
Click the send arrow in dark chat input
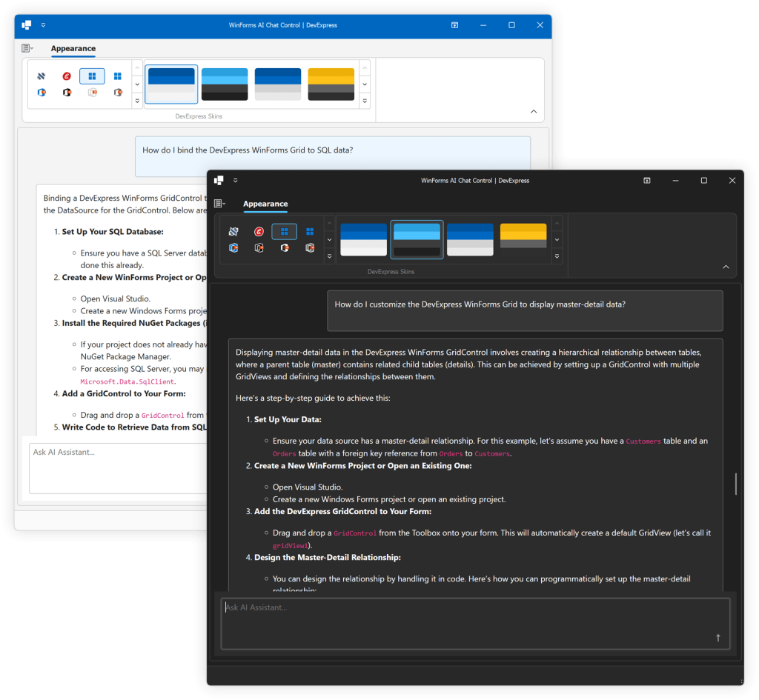pos(717,638)
